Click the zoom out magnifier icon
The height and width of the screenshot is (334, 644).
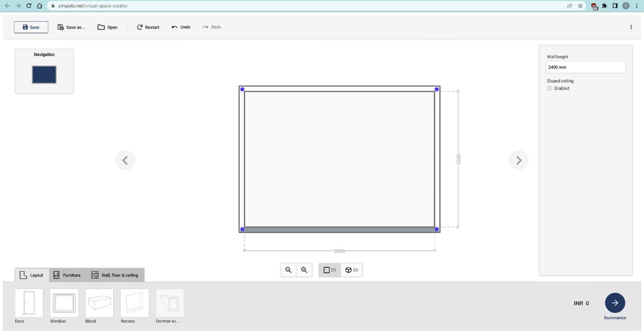pos(288,270)
